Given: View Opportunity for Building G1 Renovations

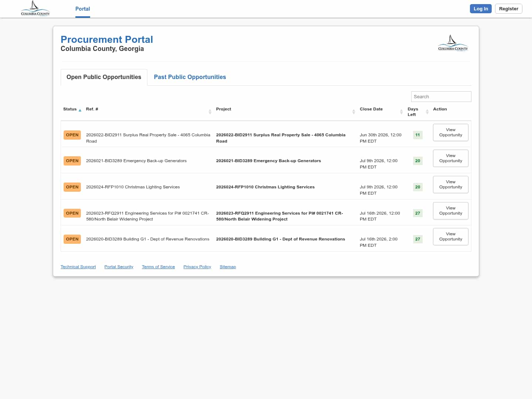Looking at the screenshot, I should pos(451,236).
